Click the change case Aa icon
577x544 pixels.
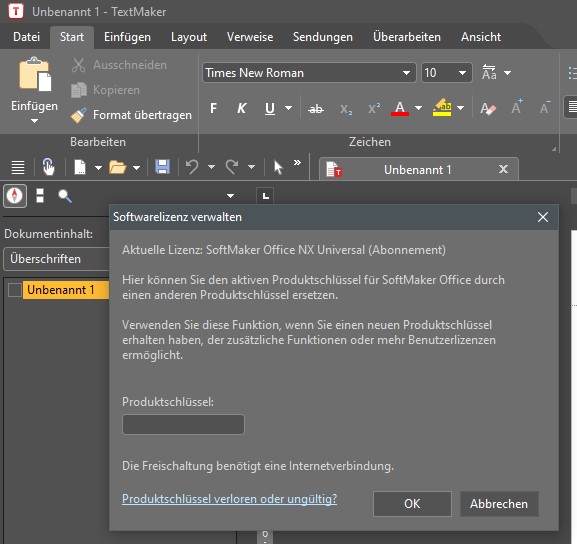pyautogui.click(x=489, y=73)
